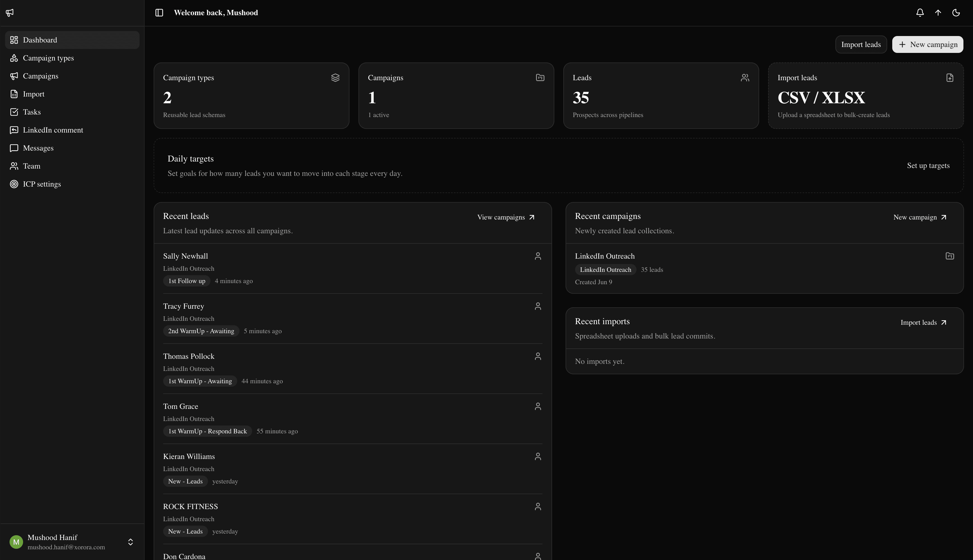The height and width of the screenshot is (560, 973).
Task: Click the LinkedIn Outreach type badge
Action: click(605, 270)
